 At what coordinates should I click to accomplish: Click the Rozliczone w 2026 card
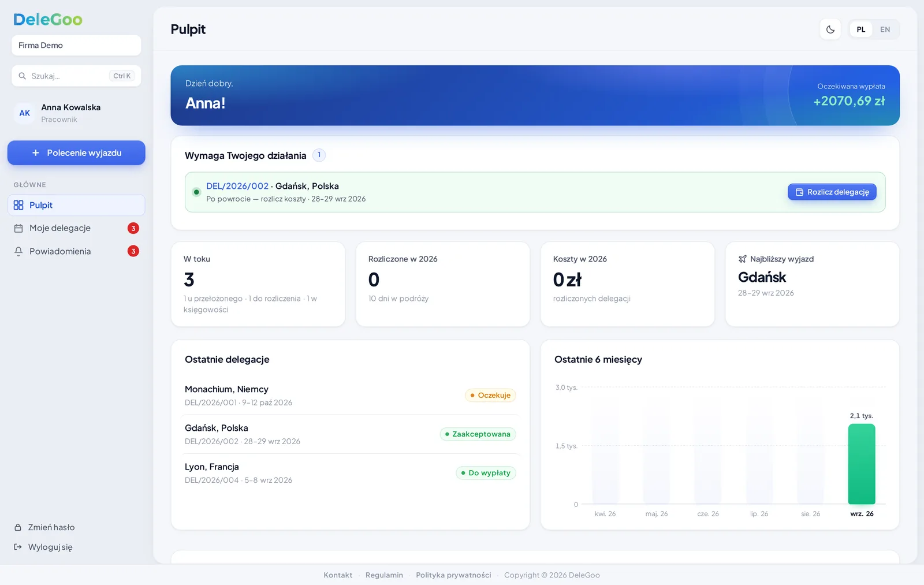coord(443,284)
